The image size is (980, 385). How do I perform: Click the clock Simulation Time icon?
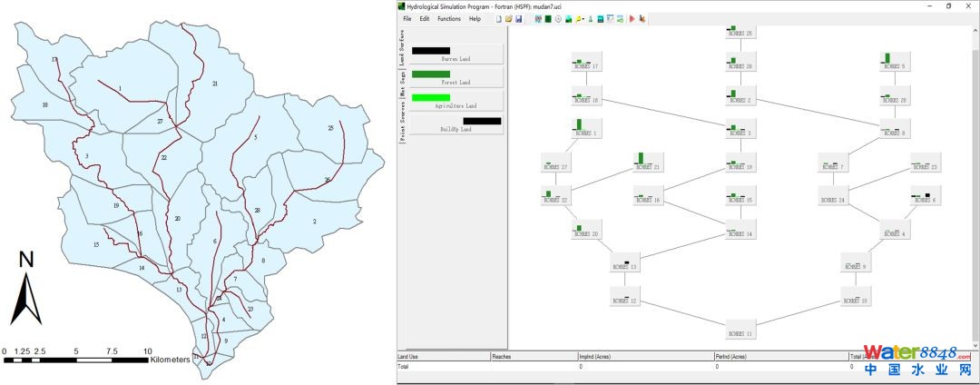[x=558, y=19]
